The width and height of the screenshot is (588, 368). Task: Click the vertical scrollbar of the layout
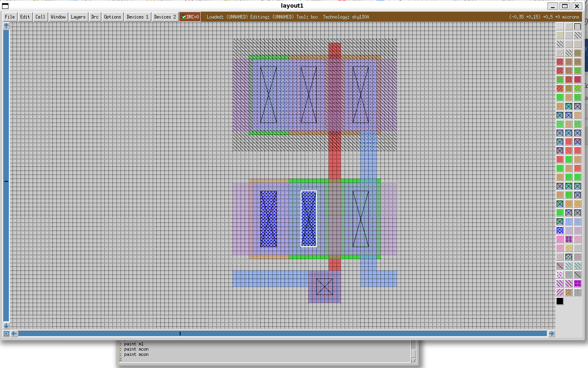coord(6,175)
